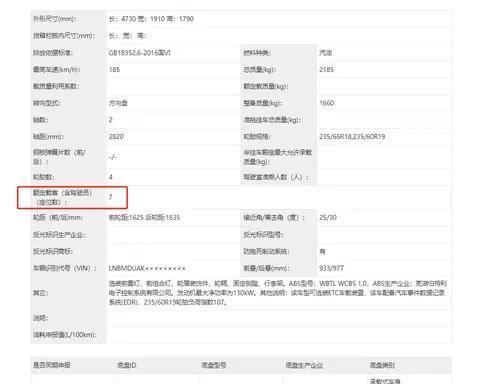The height and width of the screenshot is (384, 480).
Task: Click the 反光标识商标 label
Action: 53,251
